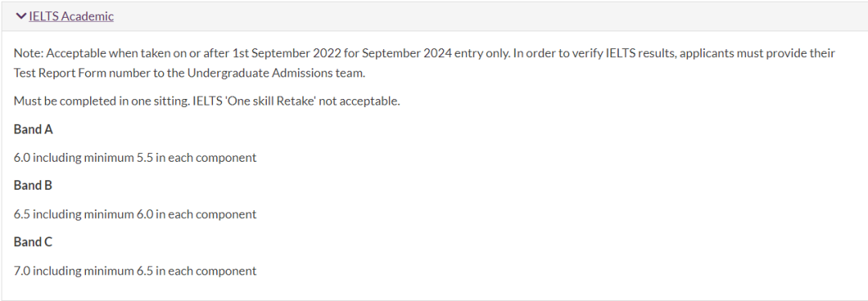Select the Band C heading
868x301 pixels.
[x=33, y=242]
